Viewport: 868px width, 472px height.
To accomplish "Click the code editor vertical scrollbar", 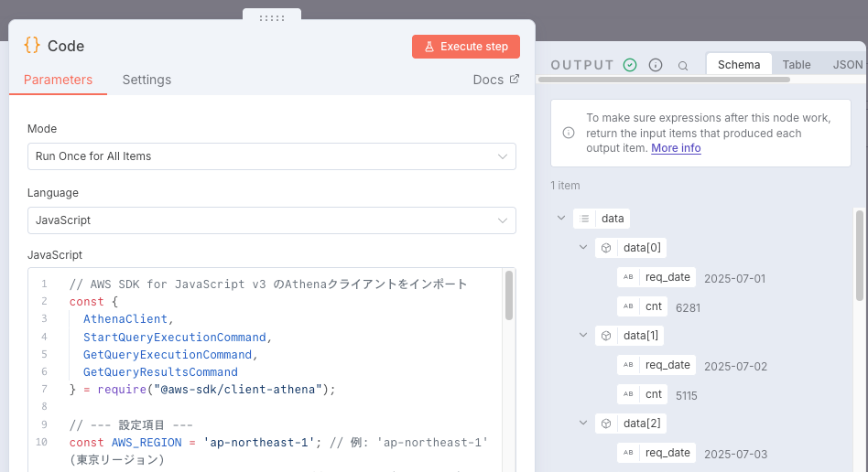I will click(509, 295).
